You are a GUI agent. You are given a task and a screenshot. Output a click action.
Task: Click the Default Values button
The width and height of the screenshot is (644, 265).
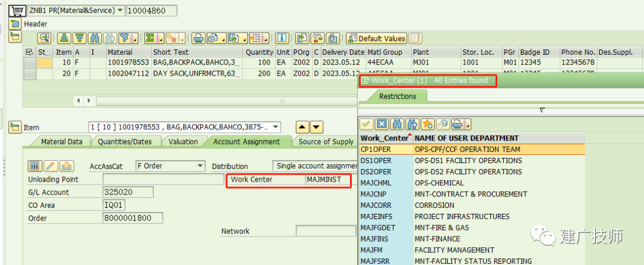tap(377, 38)
